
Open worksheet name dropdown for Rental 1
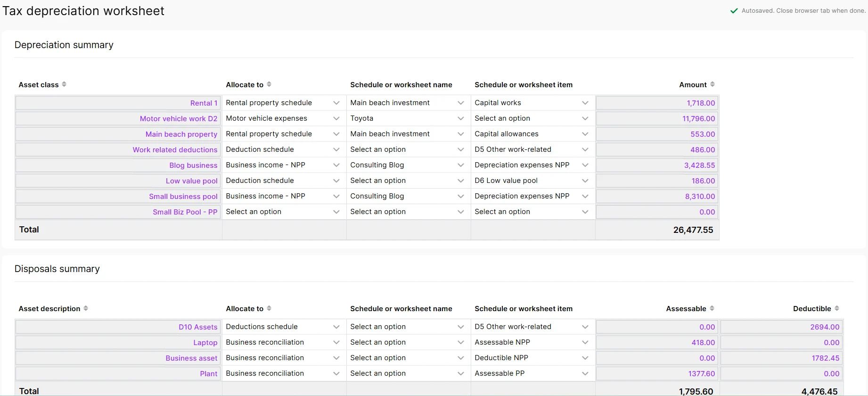click(408, 103)
